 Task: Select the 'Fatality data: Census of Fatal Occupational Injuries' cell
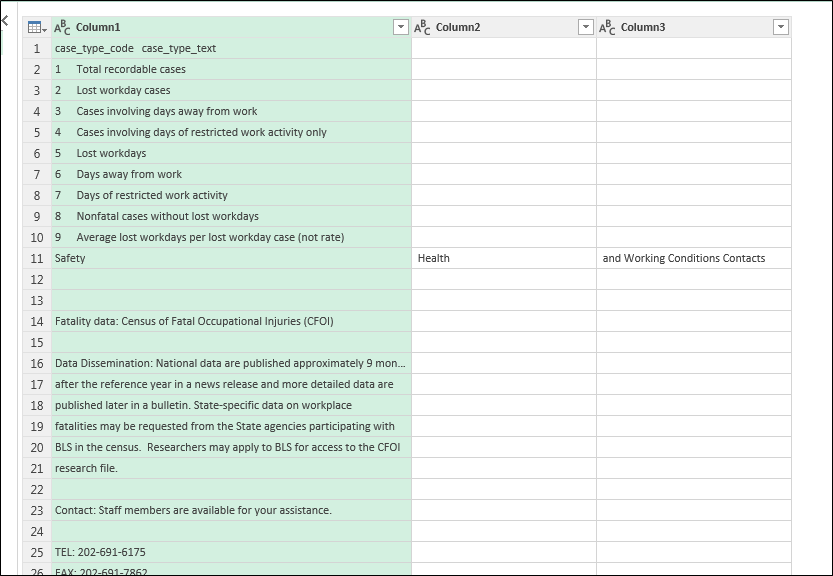[231, 321]
